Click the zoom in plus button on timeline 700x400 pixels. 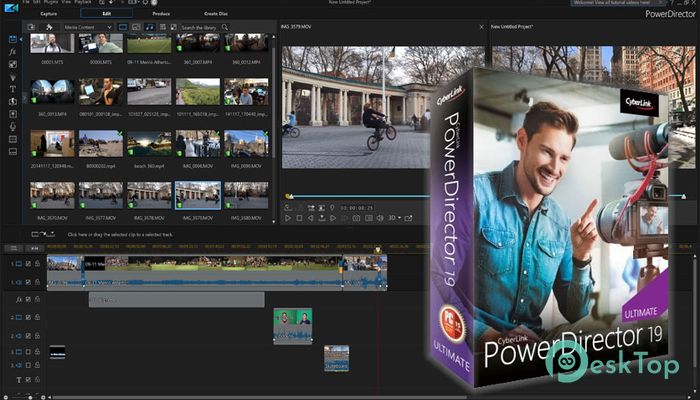tap(43, 397)
